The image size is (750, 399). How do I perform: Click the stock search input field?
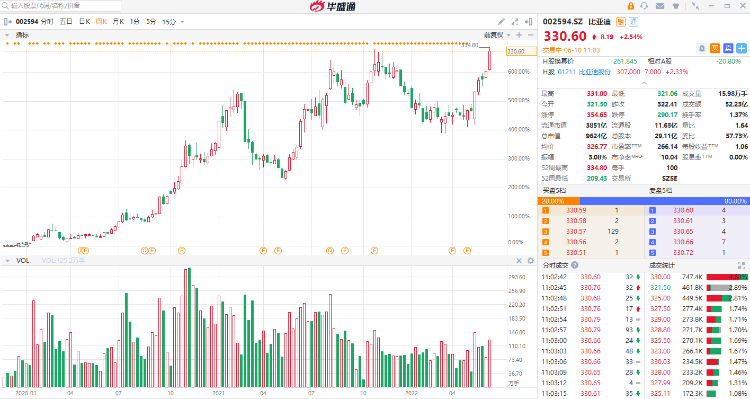pos(62,6)
